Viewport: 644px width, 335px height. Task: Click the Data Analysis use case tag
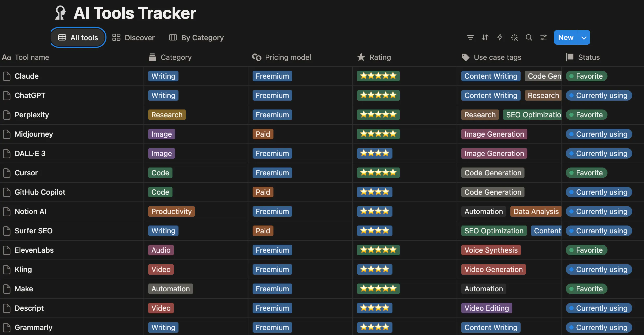[536, 211]
